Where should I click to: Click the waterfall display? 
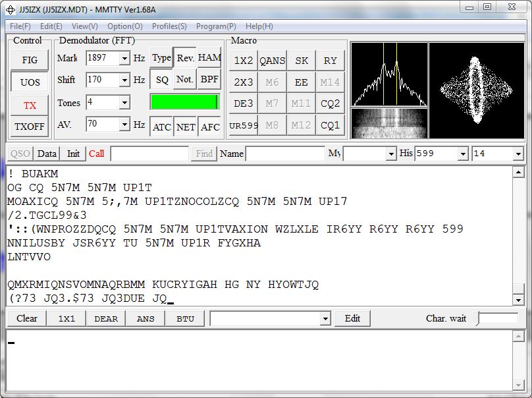tap(389, 123)
